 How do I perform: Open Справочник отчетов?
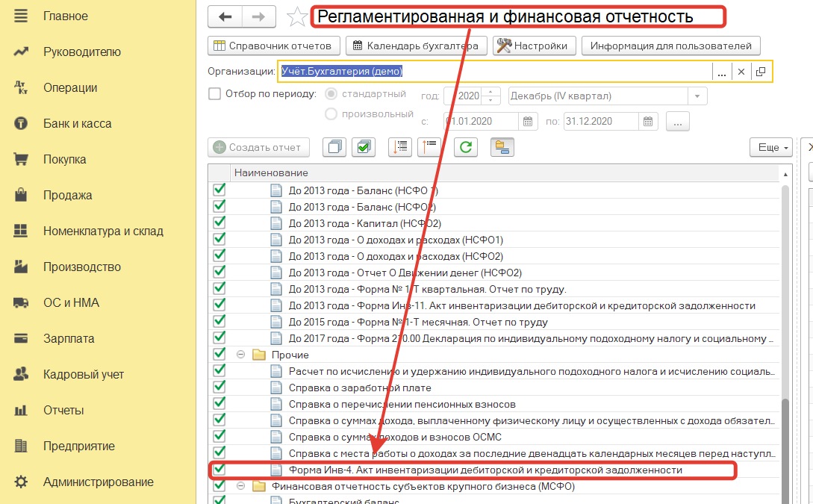click(x=274, y=46)
